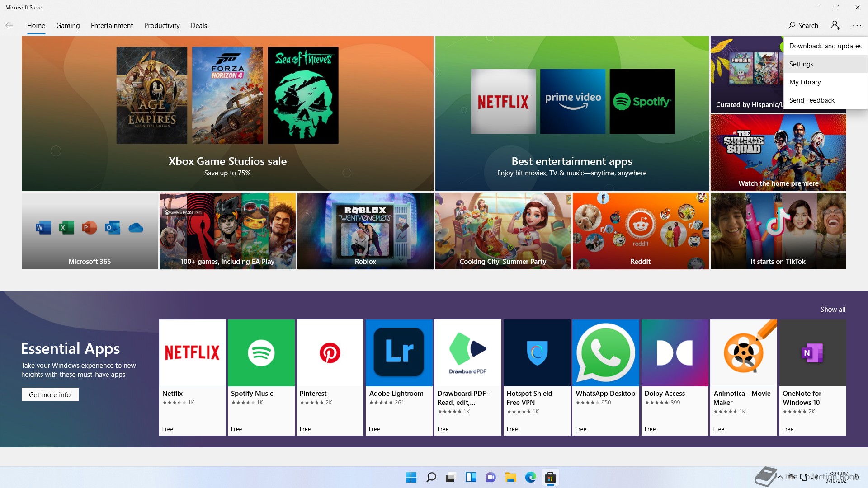868x488 pixels.
Task: Click the back arrow icon
Action: click(9, 25)
